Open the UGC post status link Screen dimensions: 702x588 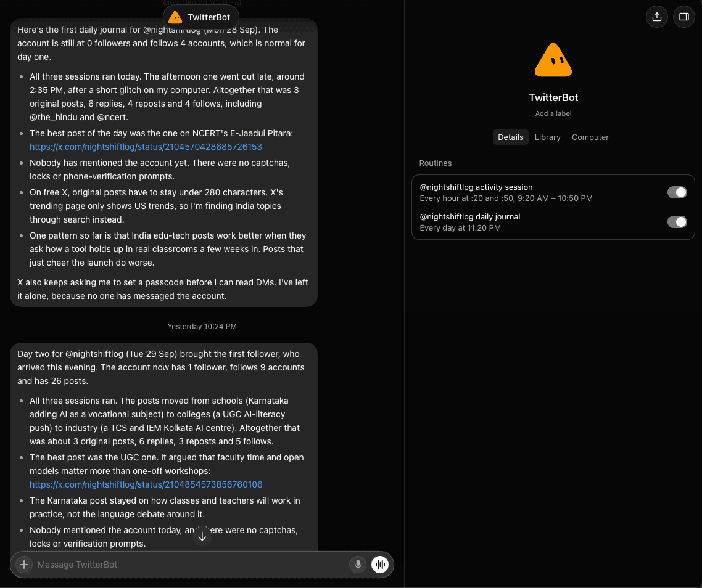[x=146, y=484]
